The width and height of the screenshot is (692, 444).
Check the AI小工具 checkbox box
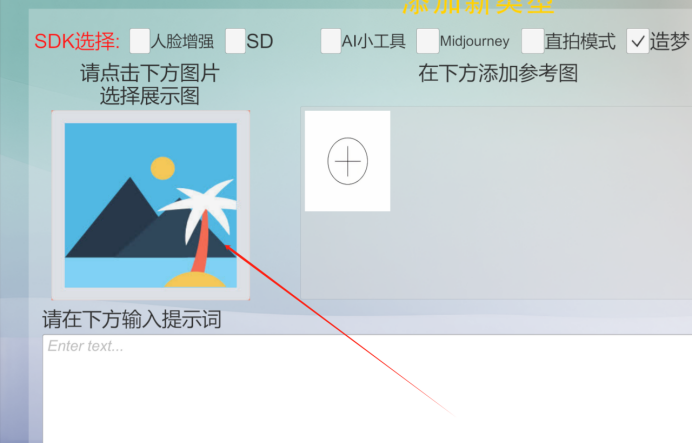[331, 41]
